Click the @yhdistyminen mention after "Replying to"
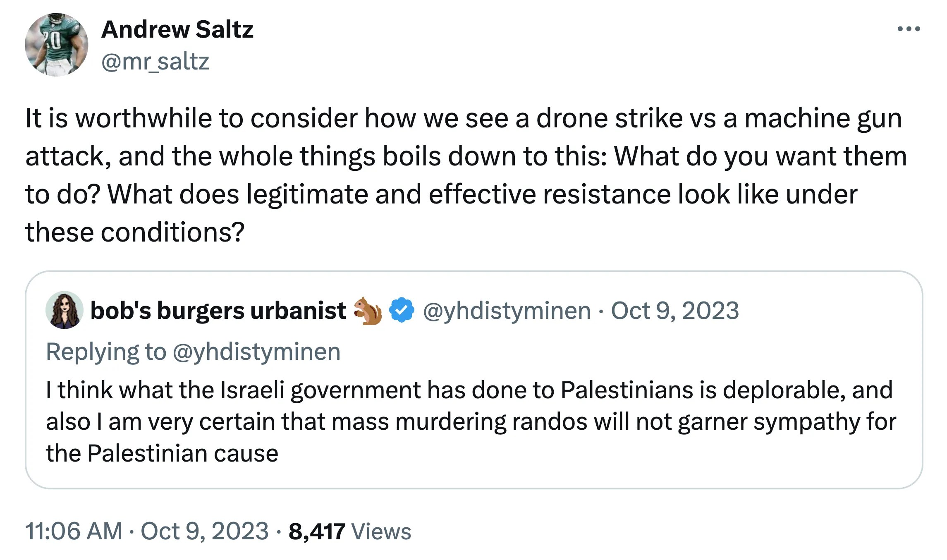 256,352
